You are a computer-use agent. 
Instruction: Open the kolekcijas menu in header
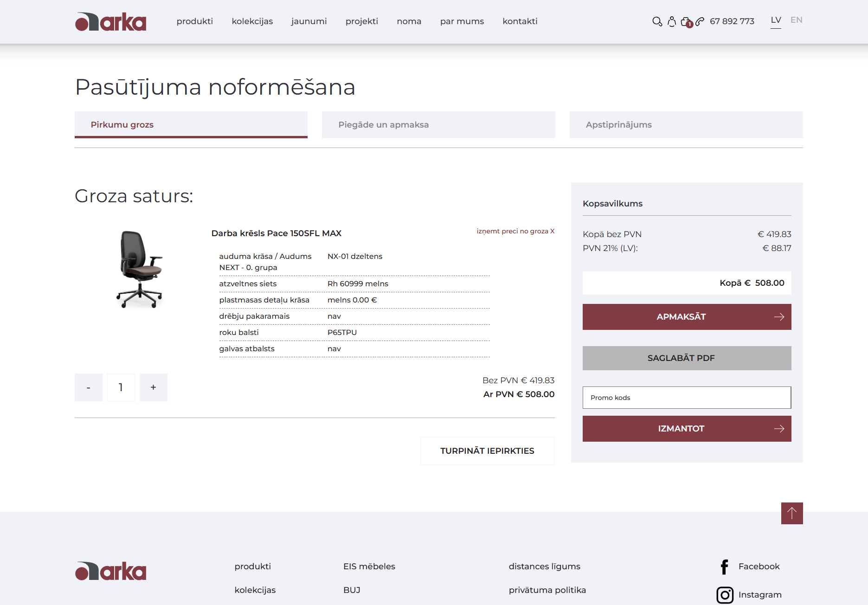point(252,21)
